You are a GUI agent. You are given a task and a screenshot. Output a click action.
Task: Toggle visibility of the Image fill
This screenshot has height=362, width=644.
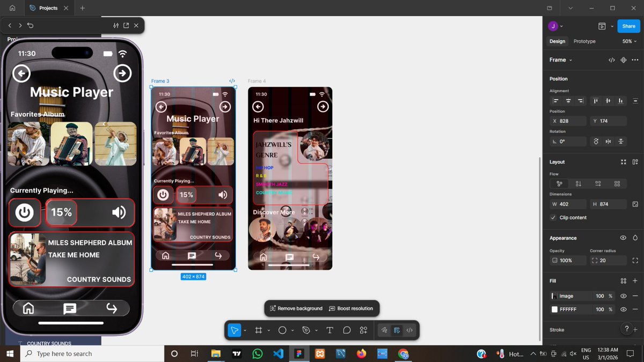click(x=624, y=296)
